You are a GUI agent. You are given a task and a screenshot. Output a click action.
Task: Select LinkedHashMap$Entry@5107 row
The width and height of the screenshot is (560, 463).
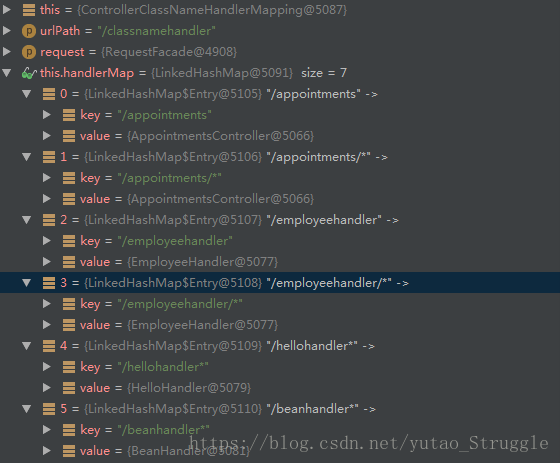[280, 220]
